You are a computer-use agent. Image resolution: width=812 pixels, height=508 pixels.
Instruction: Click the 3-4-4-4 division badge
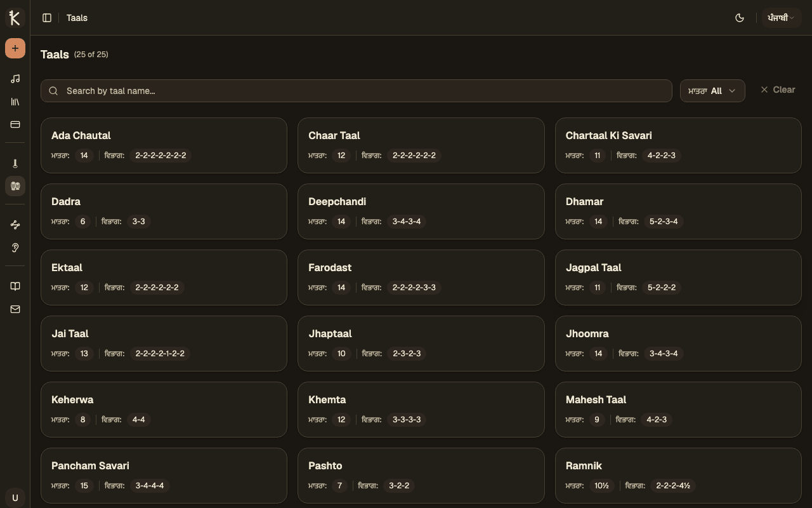click(150, 486)
